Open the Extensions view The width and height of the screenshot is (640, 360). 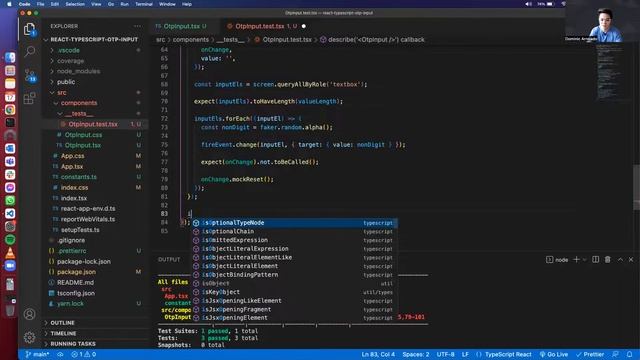click(x=29, y=98)
